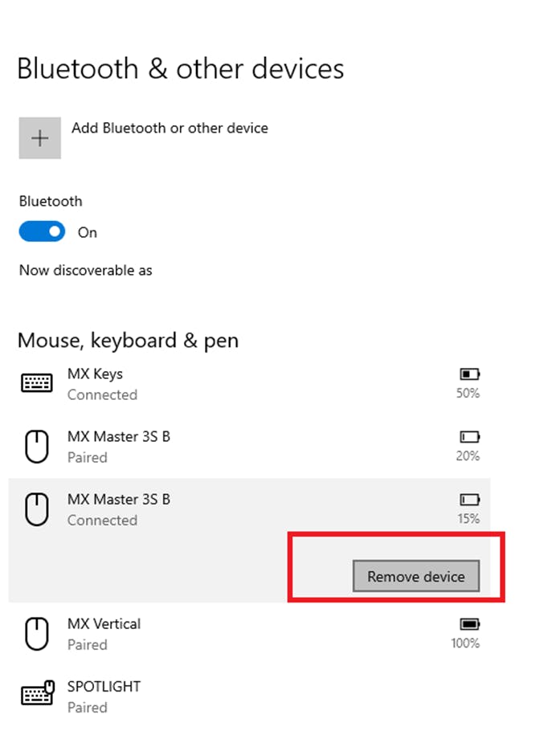Turn off the Bluetooth toggle
The width and height of the screenshot is (560, 747).
pyautogui.click(x=42, y=232)
